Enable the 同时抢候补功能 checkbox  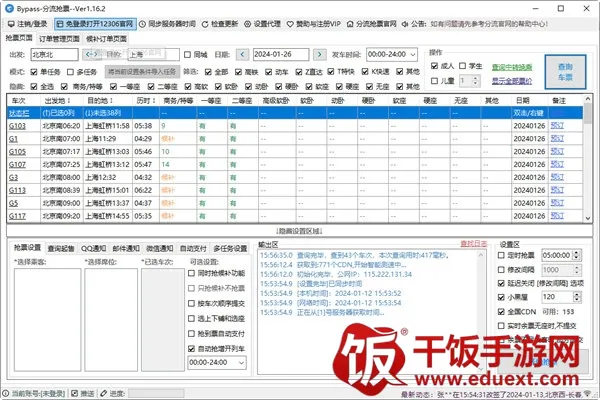click(x=192, y=273)
